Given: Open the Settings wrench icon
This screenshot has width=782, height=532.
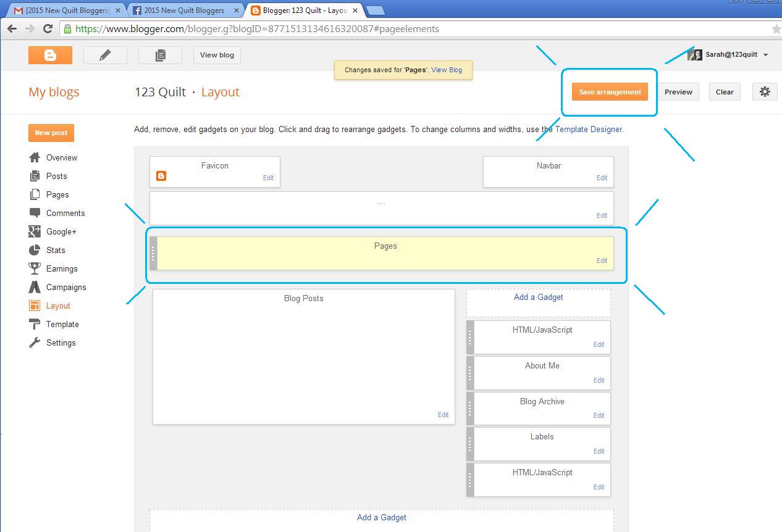Looking at the screenshot, I should (34, 343).
